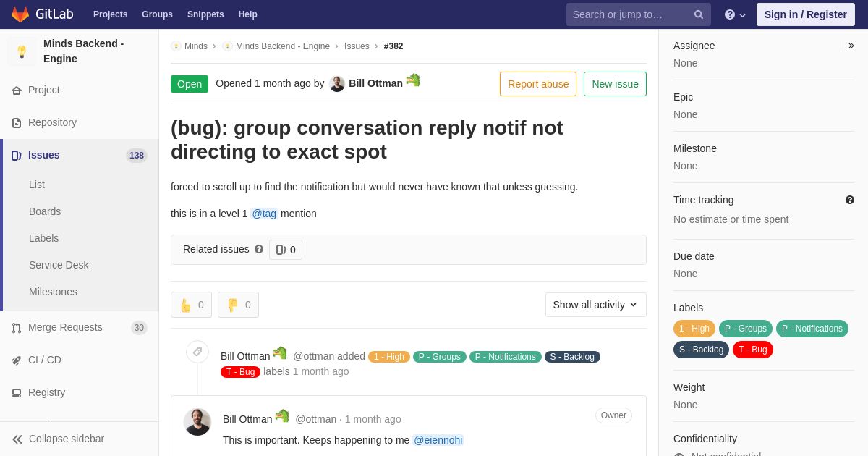Click the Issues breadcrumb link
This screenshot has width=868, height=456.
pos(357,46)
